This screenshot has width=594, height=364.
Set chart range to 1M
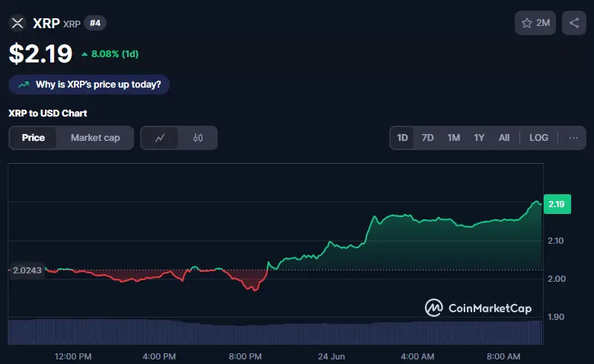453,138
